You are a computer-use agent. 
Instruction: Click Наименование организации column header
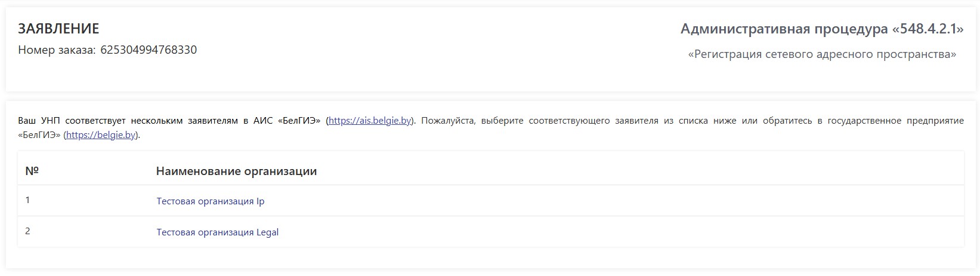[236, 171]
